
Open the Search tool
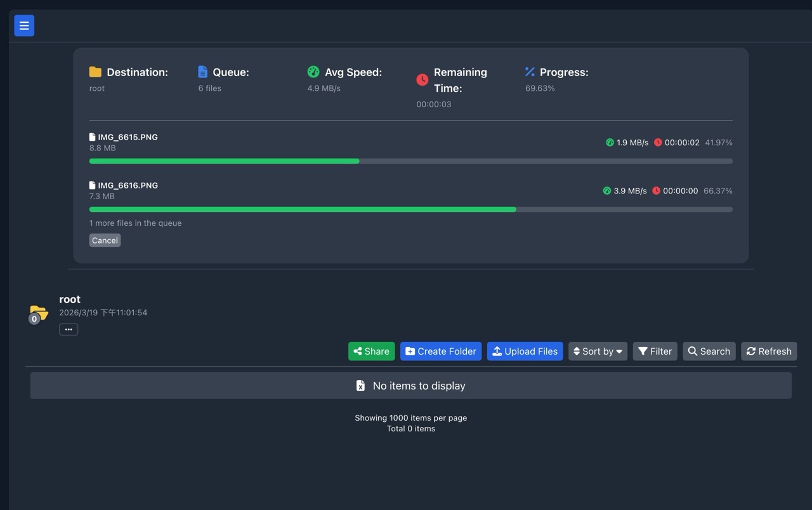click(x=709, y=351)
